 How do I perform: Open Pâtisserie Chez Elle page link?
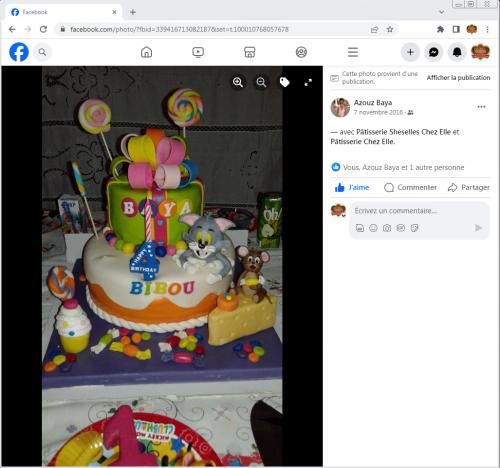point(362,142)
